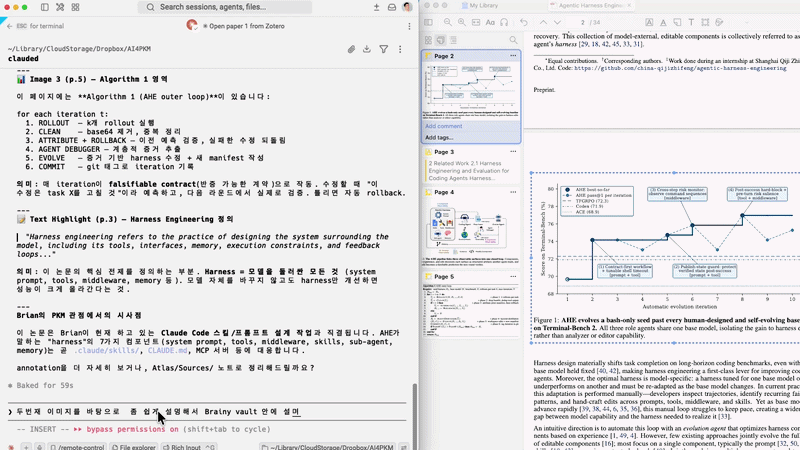Click the filter funnel icon
Viewport: 800px width, 450px height.
tap(384, 49)
